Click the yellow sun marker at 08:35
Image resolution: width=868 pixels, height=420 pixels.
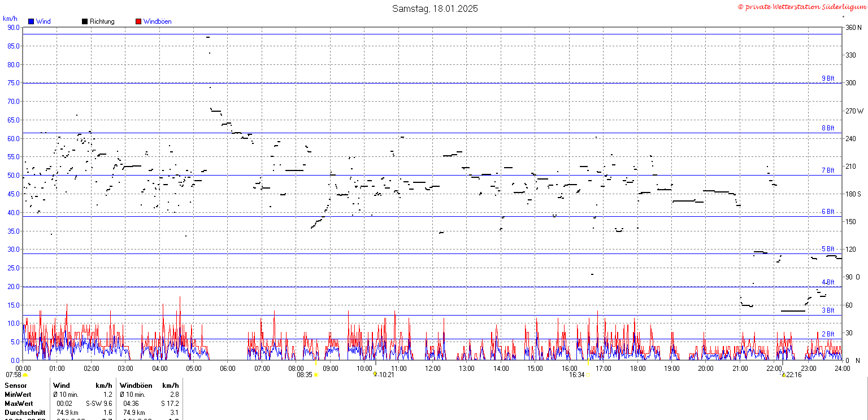tap(316, 375)
